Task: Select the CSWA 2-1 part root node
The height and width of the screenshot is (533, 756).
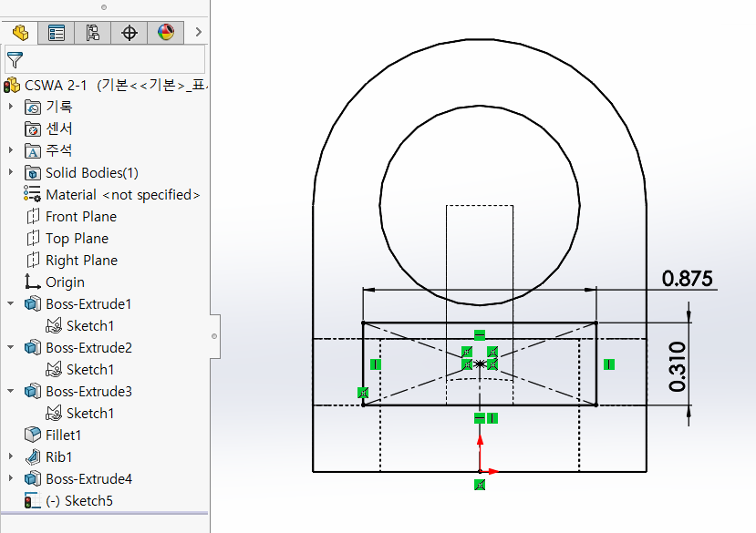Action: pos(106,86)
